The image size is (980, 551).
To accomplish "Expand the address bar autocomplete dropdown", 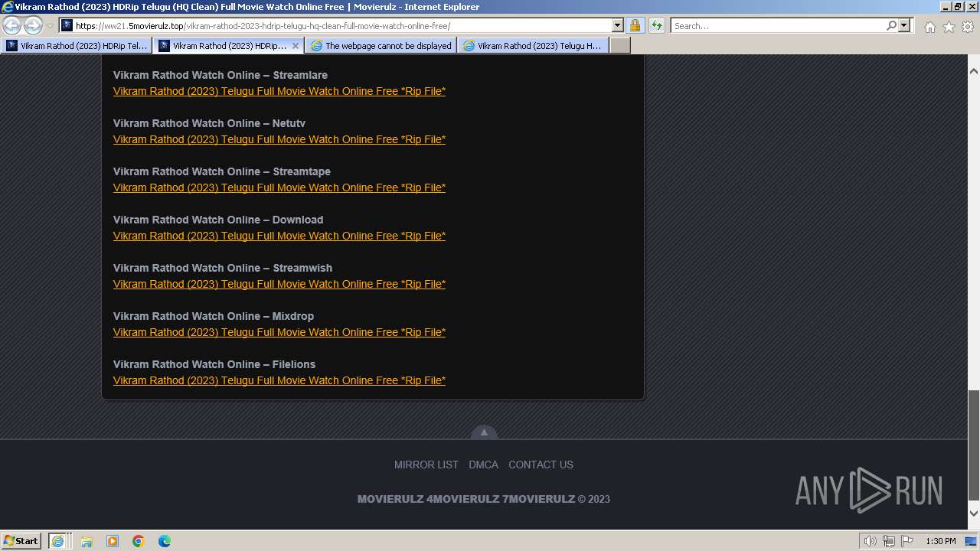I will (618, 25).
